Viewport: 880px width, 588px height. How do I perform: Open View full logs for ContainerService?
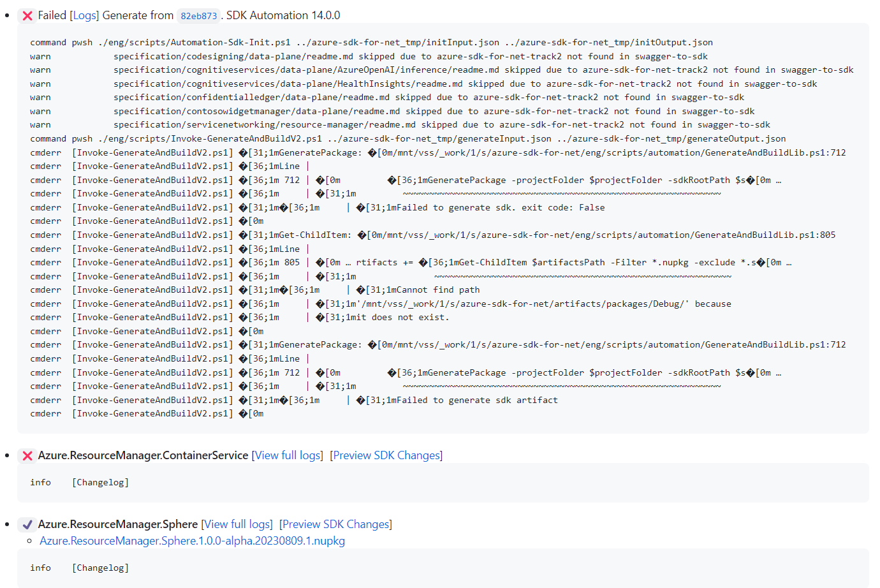(x=287, y=455)
